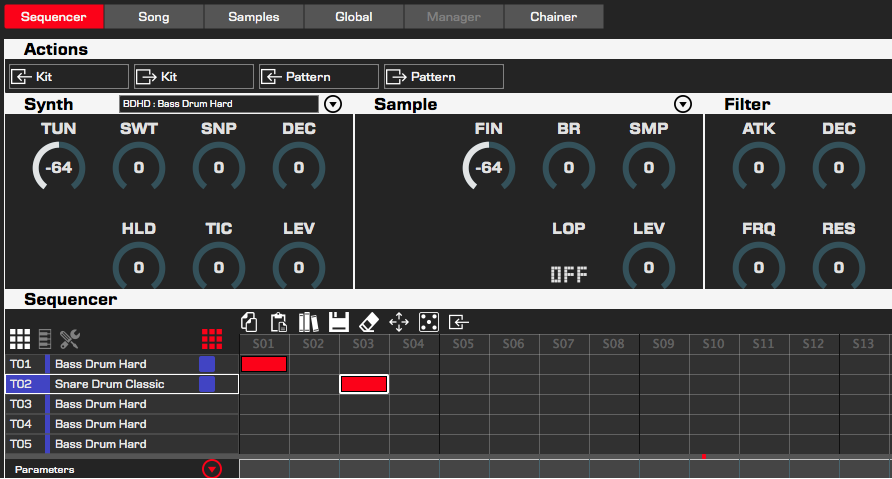Toggle the LOP OFF switch
The width and height of the screenshot is (892, 479).
click(568, 275)
